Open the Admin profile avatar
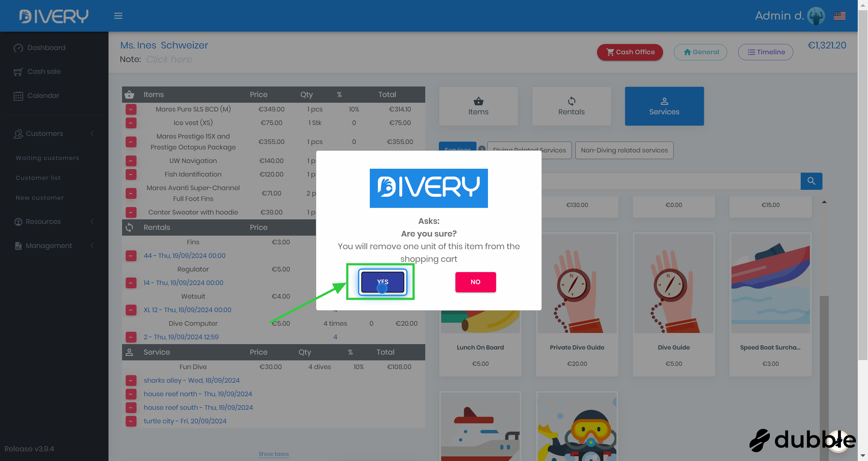This screenshot has width=868, height=461. pos(816,16)
